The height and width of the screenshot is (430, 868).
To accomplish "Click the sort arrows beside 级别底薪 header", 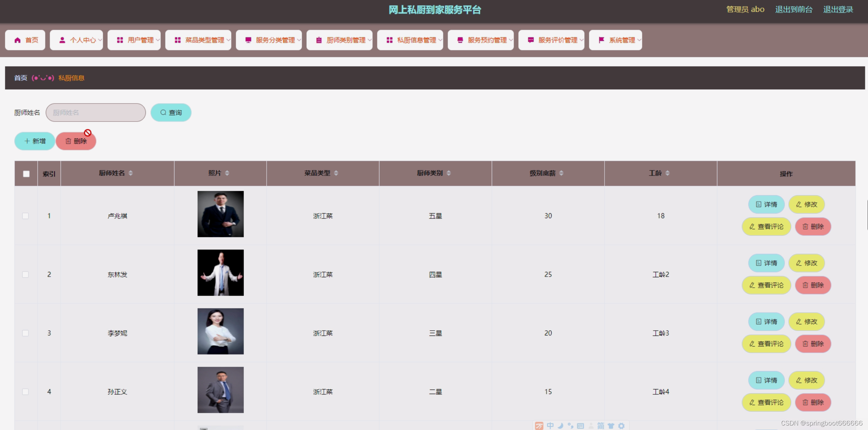I will pyautogui.click(x=561, y=173).
